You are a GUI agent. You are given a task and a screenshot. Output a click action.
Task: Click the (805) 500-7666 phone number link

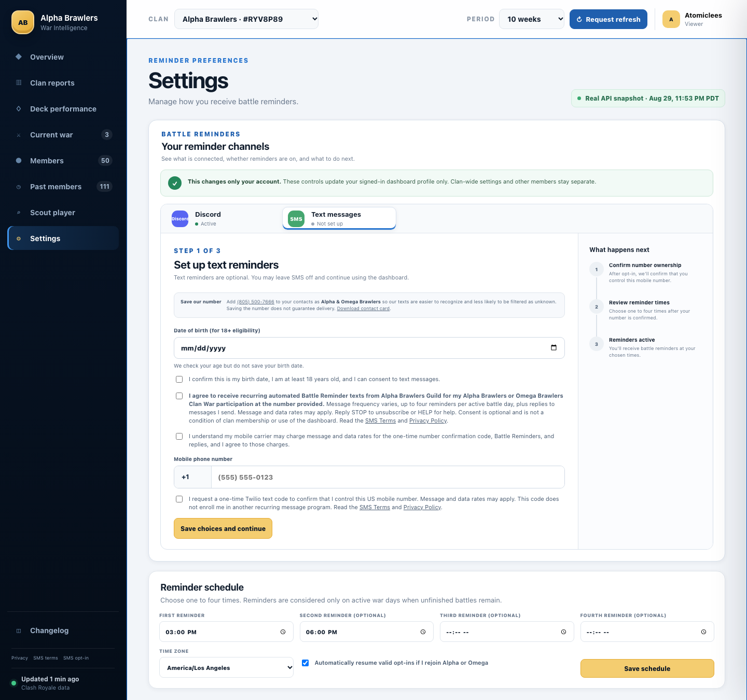[x=256, y=302]
